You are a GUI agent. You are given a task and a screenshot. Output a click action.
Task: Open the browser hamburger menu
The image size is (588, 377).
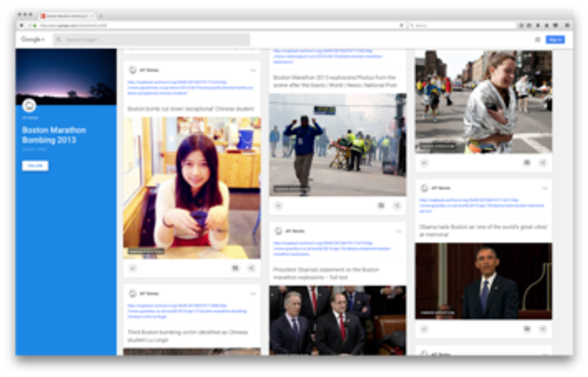click(567, 25)
